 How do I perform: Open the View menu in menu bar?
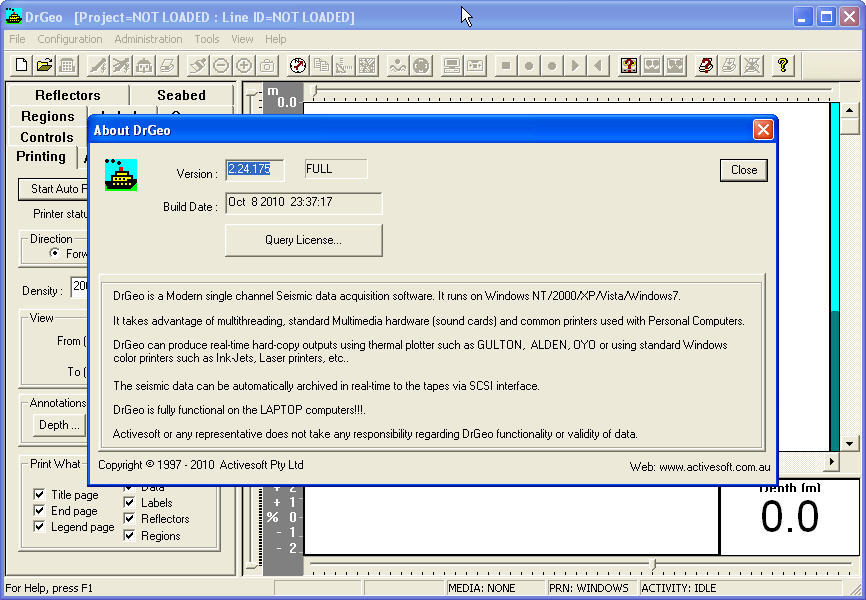point(242,39)
